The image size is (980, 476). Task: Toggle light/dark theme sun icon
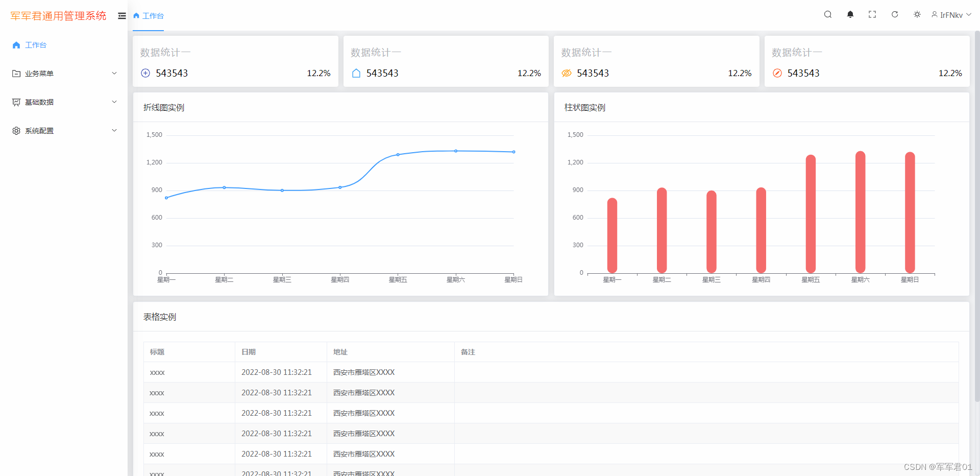click(x=917, y=14)
